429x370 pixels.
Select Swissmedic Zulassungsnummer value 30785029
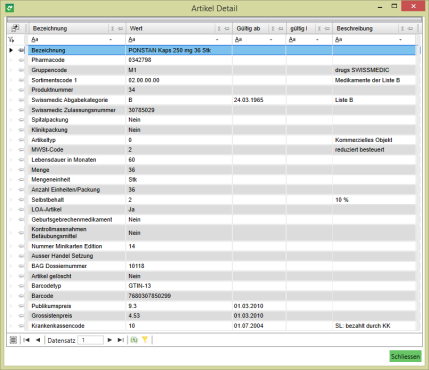click(x=142, y=110)
